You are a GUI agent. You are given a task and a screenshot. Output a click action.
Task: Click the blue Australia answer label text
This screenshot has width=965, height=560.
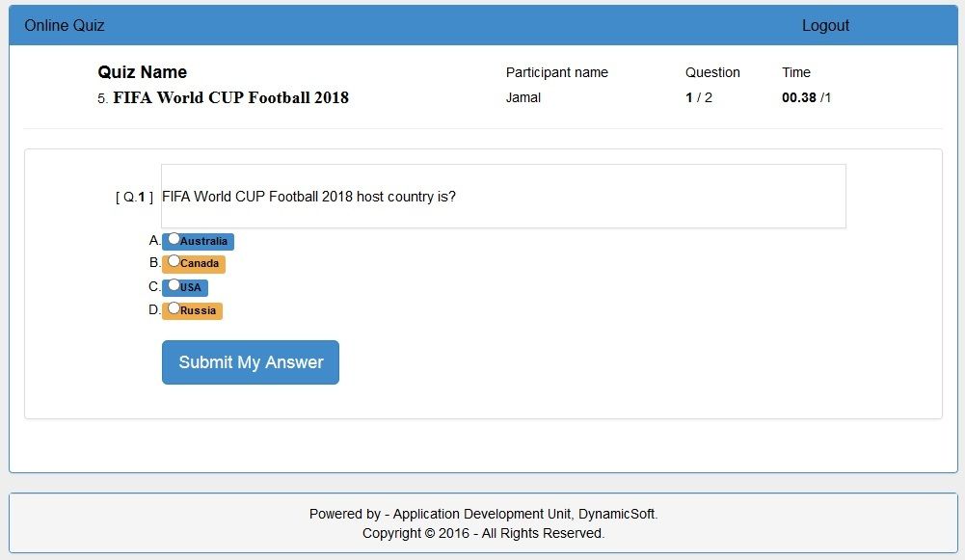pyautogui.click(x=203, y=242)
